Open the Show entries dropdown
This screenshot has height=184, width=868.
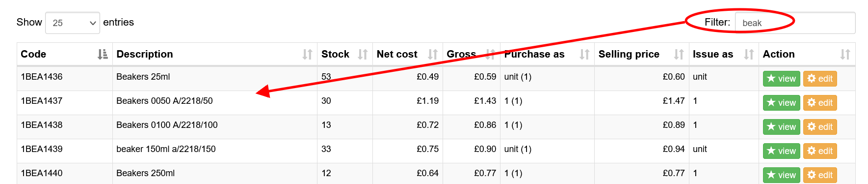[73, 23]
